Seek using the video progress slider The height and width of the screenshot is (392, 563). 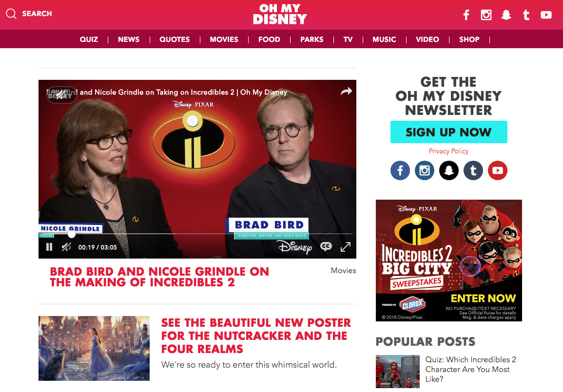(x=195, y=234)
